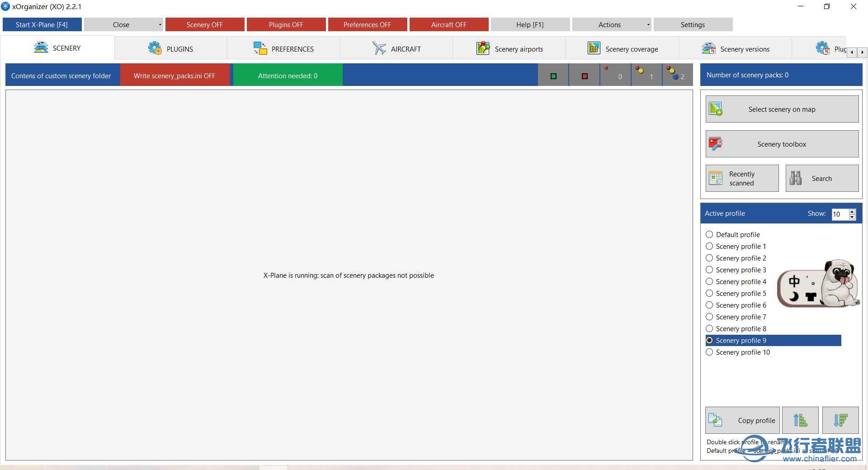Click the green square filter icon
The height and width of the screenshot is (470, 868).
[553, 76]
